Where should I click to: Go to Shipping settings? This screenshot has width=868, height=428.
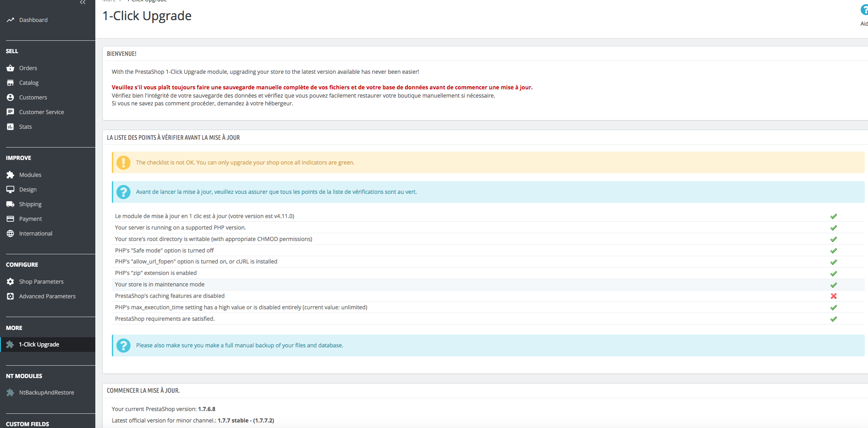[30, 204]
